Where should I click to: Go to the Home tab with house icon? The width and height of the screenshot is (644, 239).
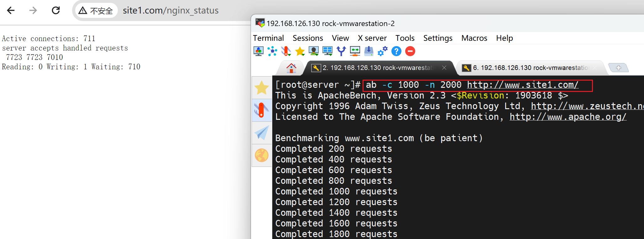click(x=291, y=68)
